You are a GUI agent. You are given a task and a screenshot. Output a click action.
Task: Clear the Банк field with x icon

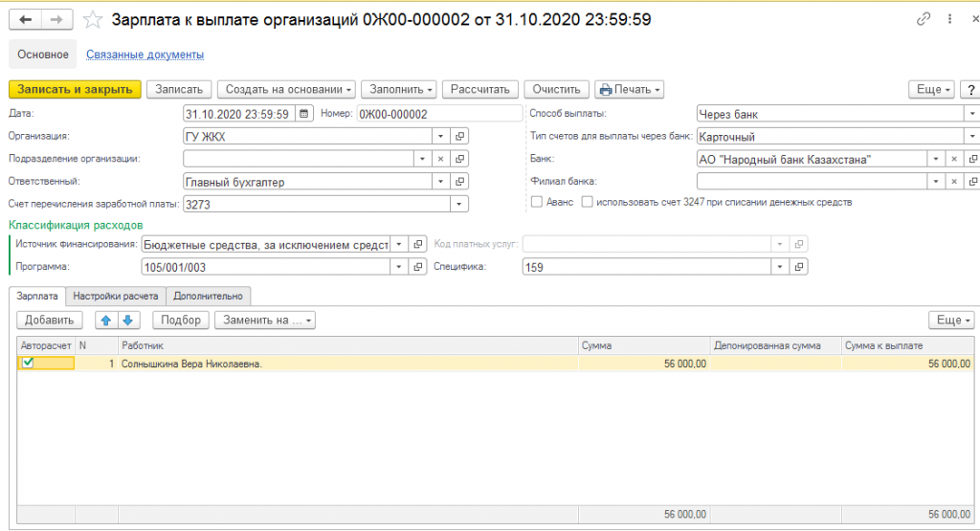tap(954, 159)
